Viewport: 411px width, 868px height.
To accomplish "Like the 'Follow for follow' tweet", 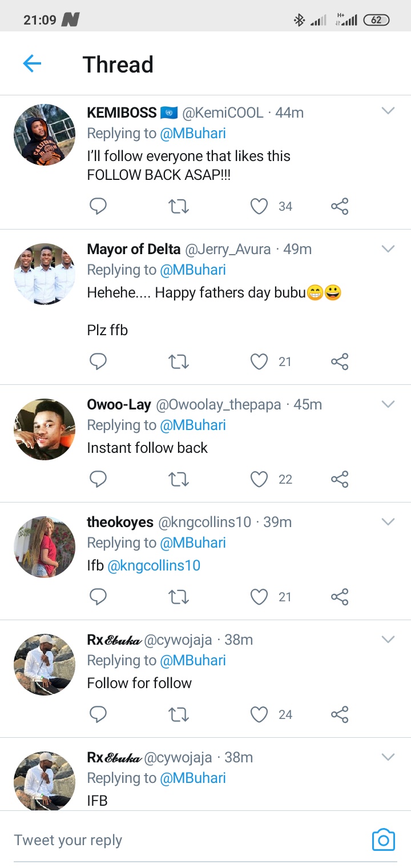I will (259, 714).
